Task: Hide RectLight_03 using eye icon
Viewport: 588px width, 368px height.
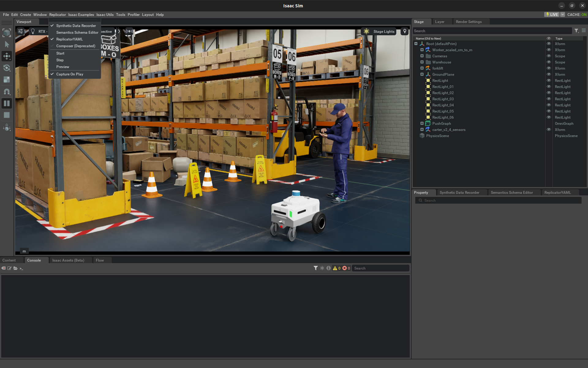Action: [549, 99]
